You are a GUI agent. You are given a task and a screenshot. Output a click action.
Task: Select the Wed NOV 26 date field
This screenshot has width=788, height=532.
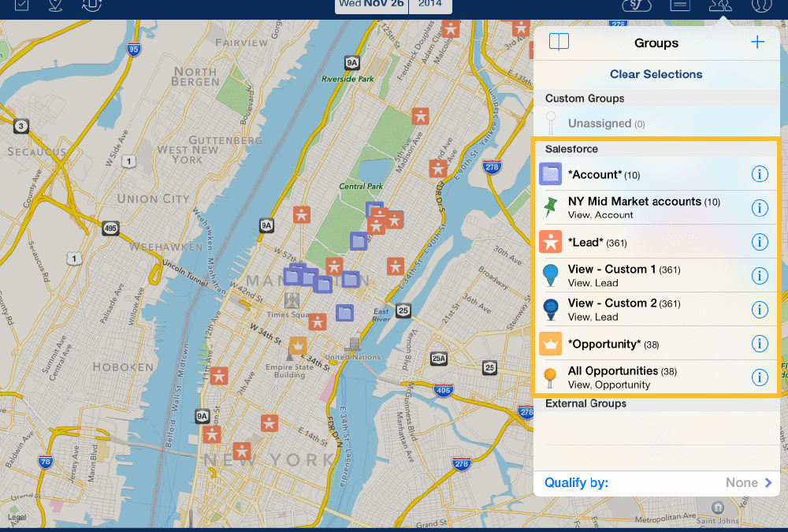tap(371, 5)
